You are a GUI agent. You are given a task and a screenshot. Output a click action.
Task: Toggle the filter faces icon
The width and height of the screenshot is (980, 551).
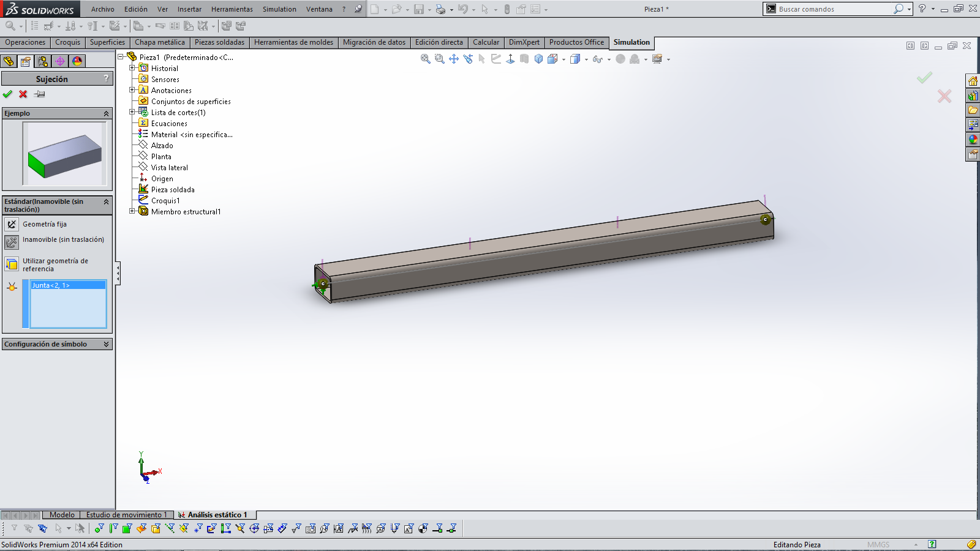127,528
